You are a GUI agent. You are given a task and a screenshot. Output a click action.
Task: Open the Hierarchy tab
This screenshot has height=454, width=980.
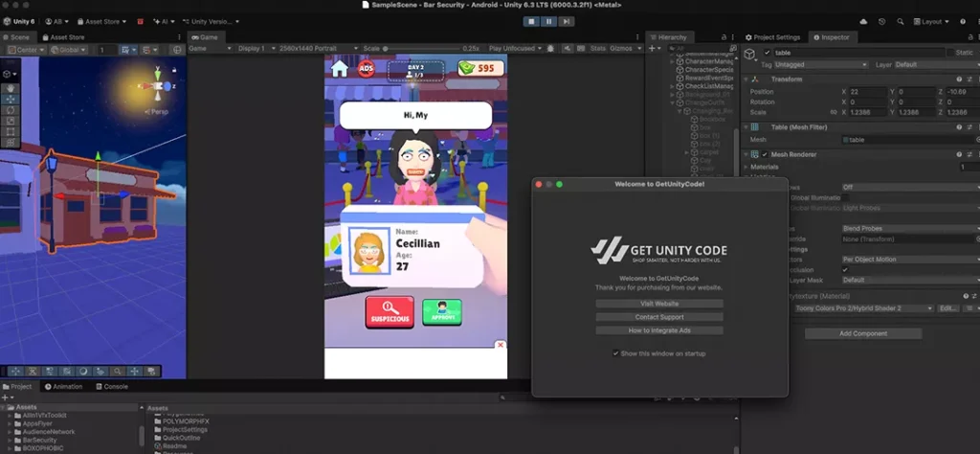coord(668,37)
